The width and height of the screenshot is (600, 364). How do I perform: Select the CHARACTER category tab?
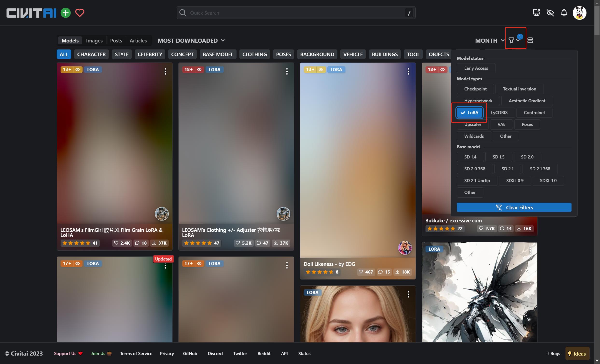coord(91,54)
